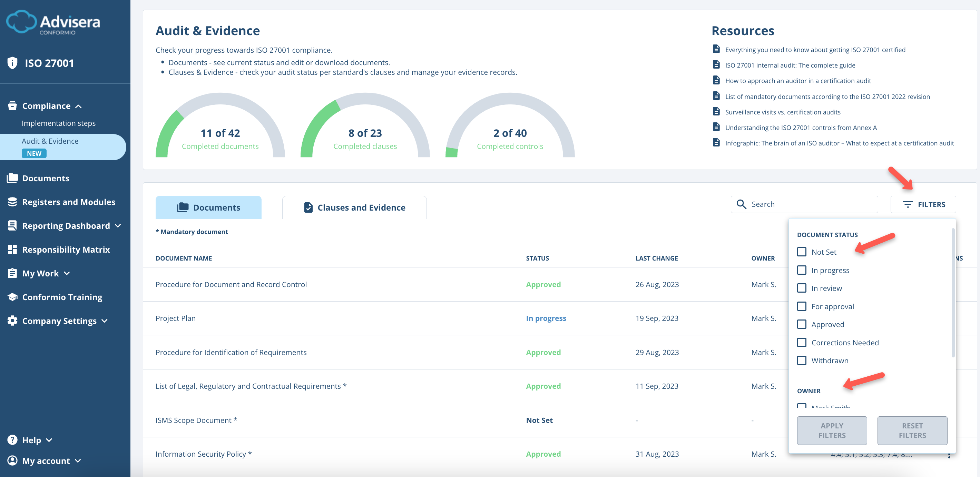Click the Advisera Conformio logo
Screen dimensions: 980x477
(53, 22)
